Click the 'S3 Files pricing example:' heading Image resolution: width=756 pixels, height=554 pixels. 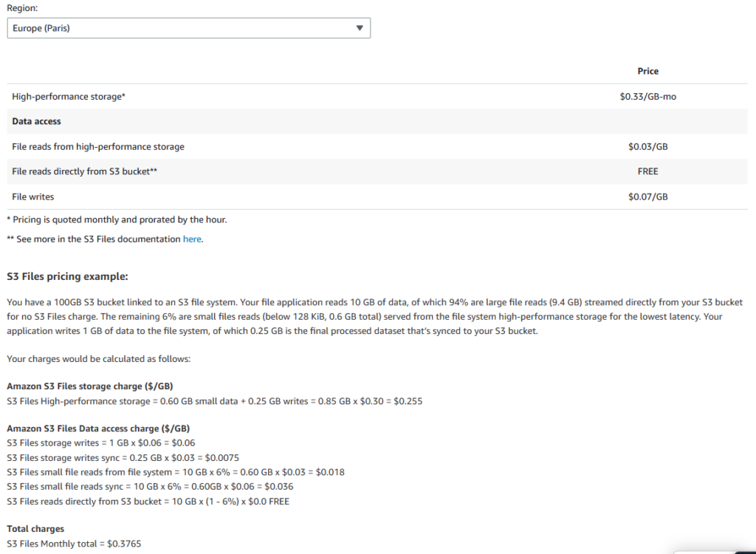[x=67, y=276]
